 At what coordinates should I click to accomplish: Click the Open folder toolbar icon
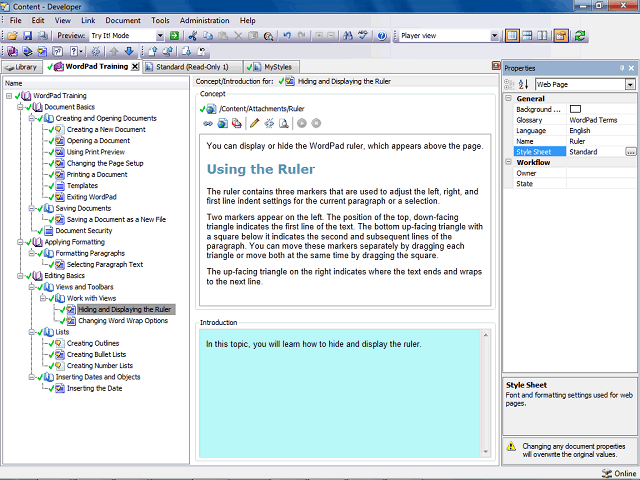12,36
